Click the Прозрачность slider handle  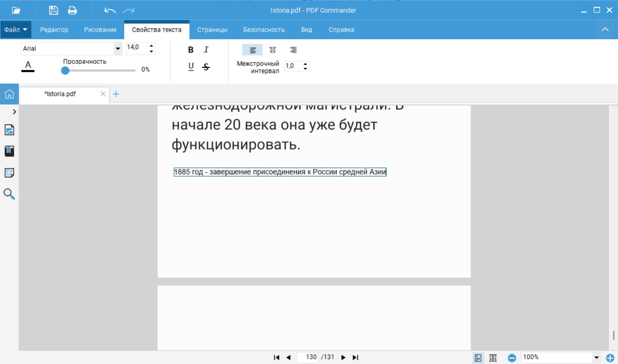tap(65, 71)
